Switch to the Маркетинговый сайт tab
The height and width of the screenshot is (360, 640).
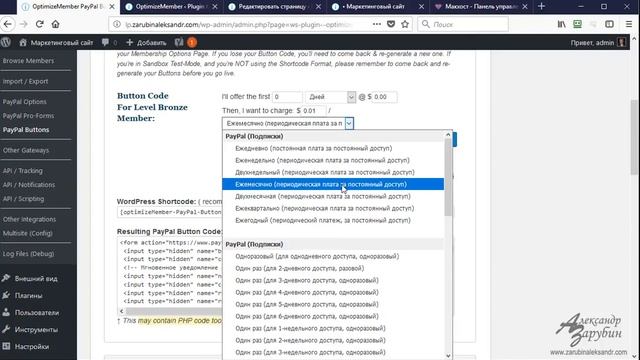378,7
